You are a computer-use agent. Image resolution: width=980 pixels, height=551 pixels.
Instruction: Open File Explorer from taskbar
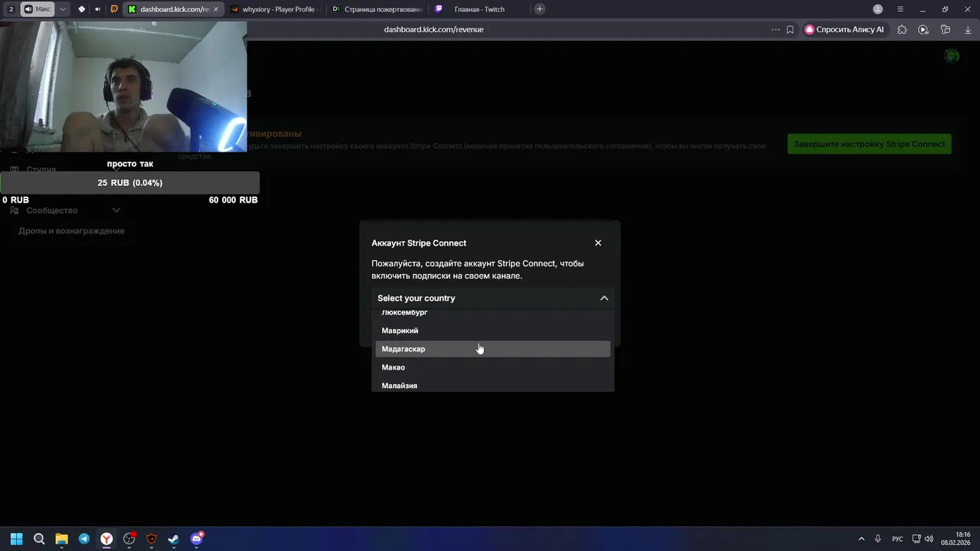point(61,539)
